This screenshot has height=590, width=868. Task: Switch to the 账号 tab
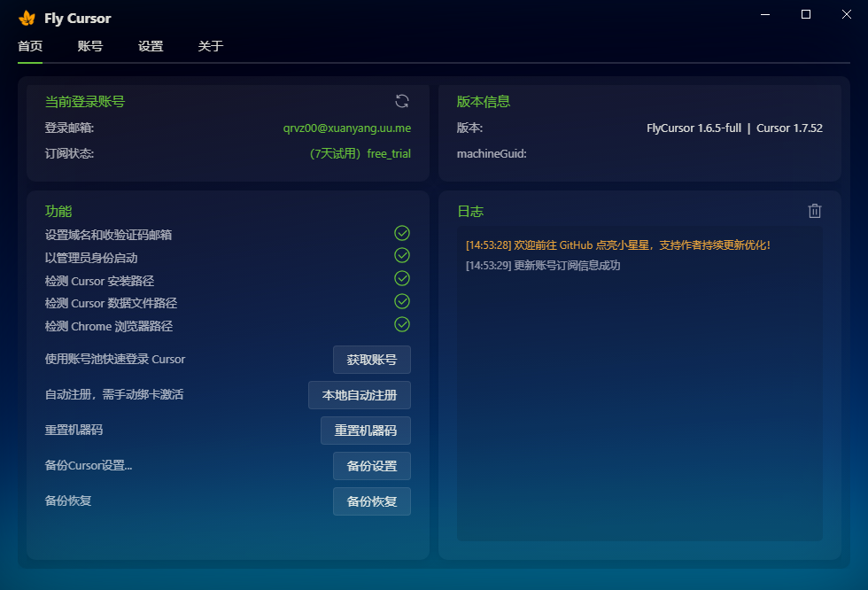click(x=89, y=46)
